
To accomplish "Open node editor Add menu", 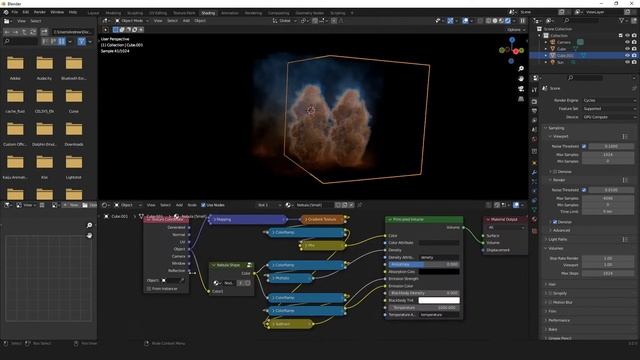I will pyautogui.click(x=179, y=205).
